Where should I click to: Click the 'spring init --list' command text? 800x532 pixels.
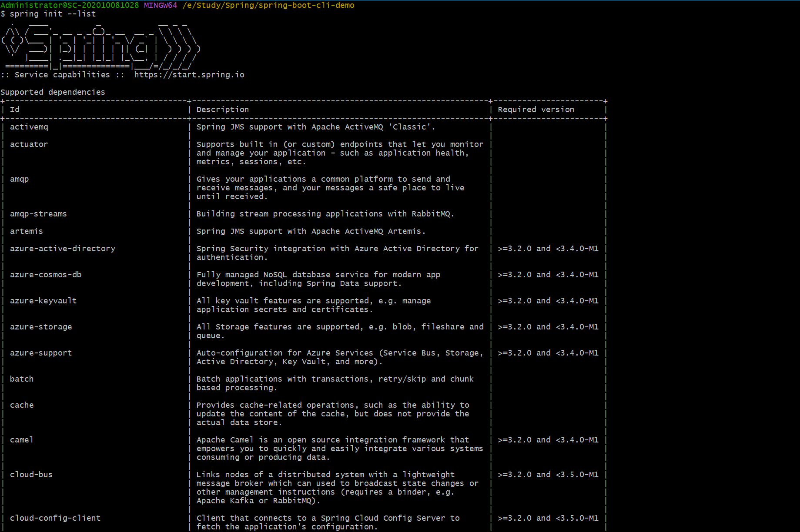(53, 14)
